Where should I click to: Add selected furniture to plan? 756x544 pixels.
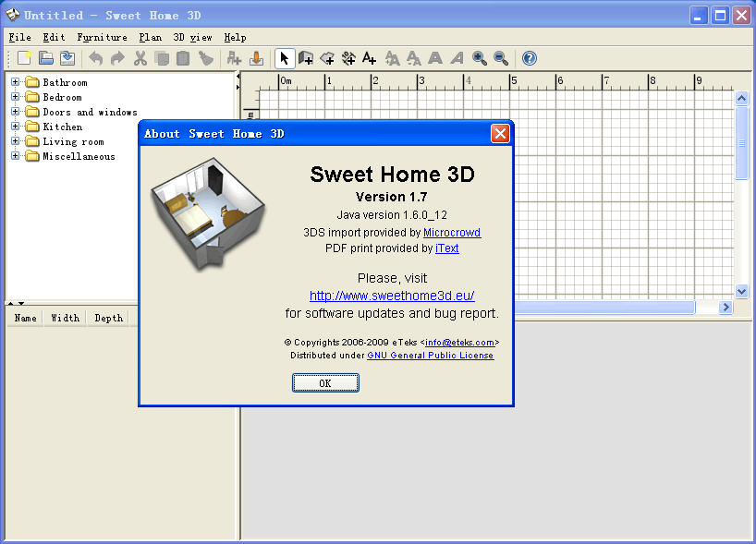[x=233, y=58]
